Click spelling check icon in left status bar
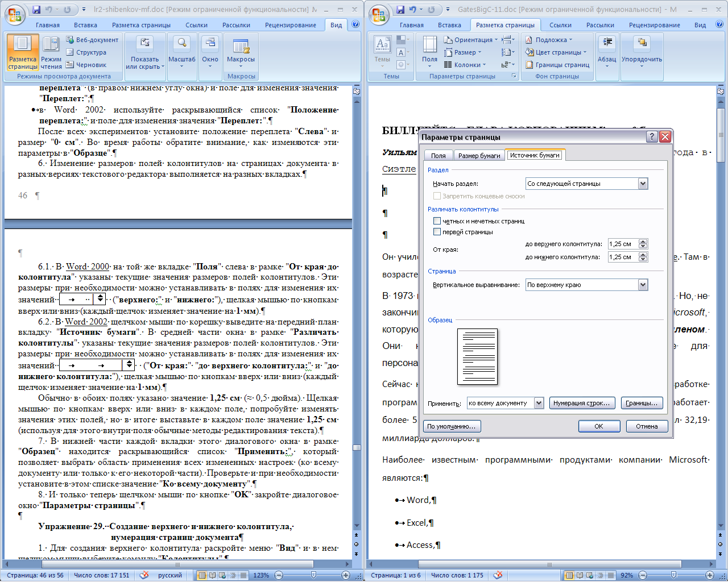This screenshot has width=728, height=582. pos(144,575)
